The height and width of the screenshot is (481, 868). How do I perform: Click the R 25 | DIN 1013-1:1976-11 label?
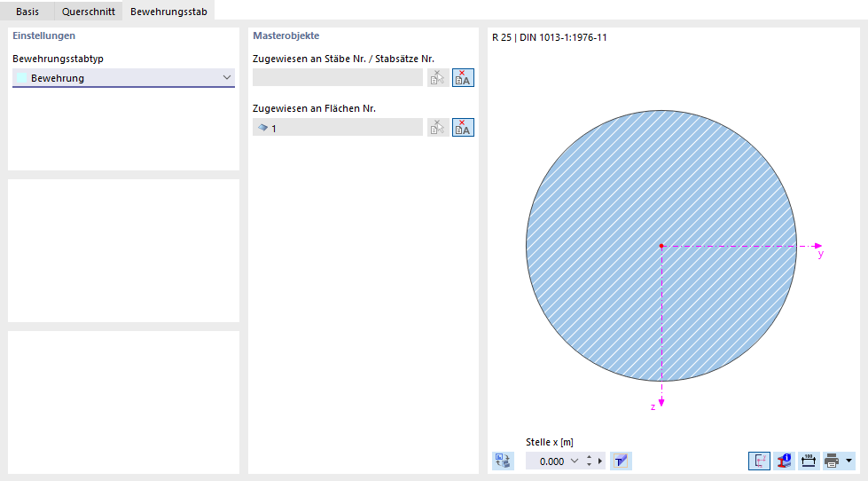pyautogui.click(x=549, y=37)
